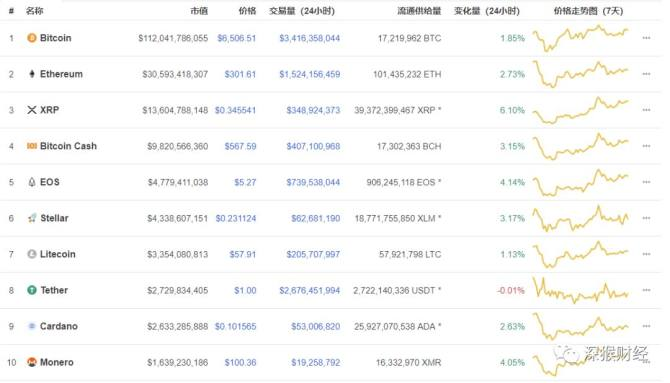
Task: Open the Litecoin name link
Action: (x=58, y=254)
